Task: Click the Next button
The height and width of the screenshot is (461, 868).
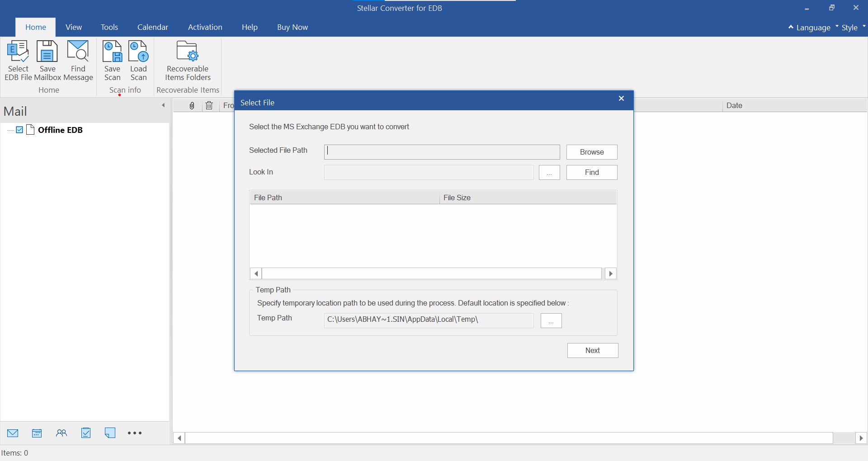Action: [593, 351]
